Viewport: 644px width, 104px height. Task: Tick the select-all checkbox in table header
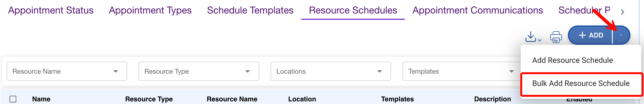point(13,99)
